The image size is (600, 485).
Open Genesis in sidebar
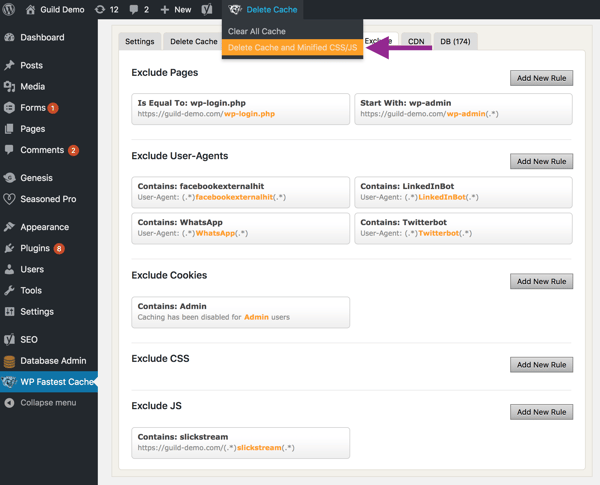36,178
